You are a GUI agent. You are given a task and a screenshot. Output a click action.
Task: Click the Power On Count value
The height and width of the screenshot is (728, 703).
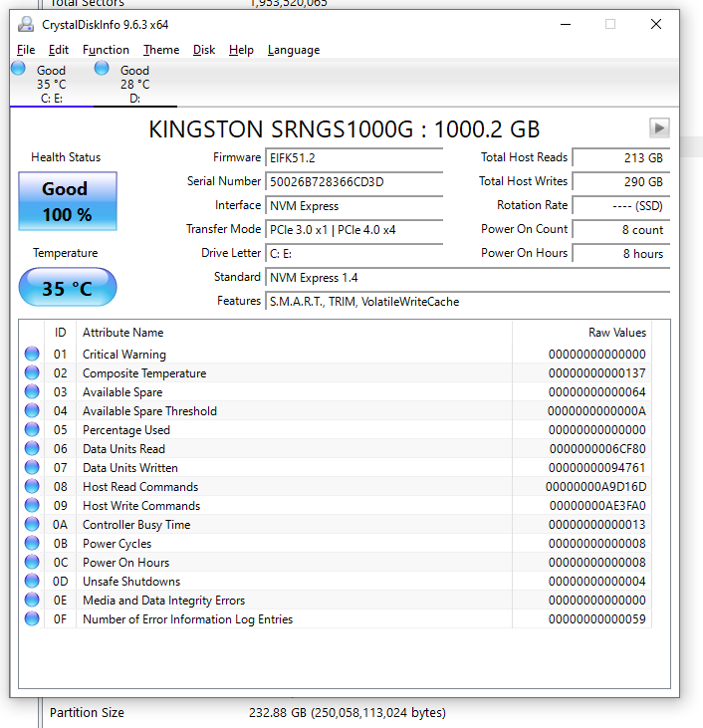(621, 230)
